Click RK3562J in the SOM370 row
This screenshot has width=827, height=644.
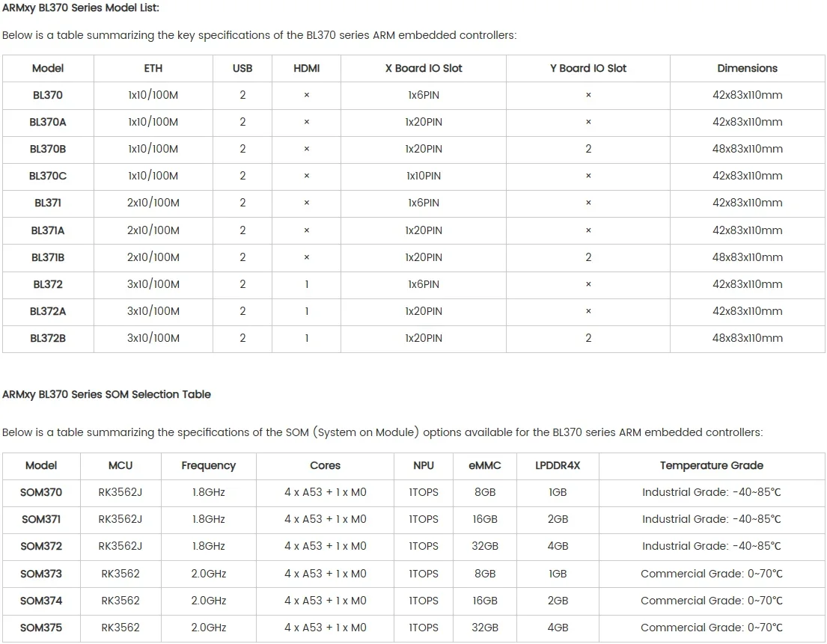pos(120,492)
